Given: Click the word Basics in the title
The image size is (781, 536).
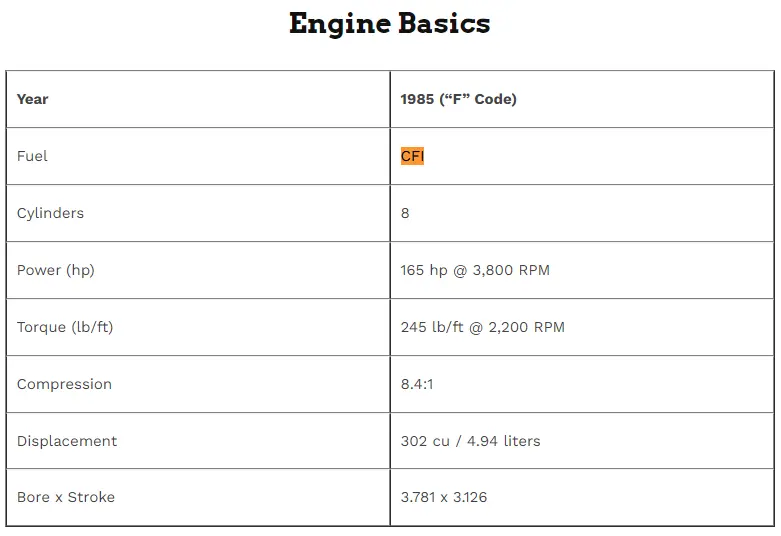Looking at the screenshot, I should pyautogui.click(x=444, y=23).
